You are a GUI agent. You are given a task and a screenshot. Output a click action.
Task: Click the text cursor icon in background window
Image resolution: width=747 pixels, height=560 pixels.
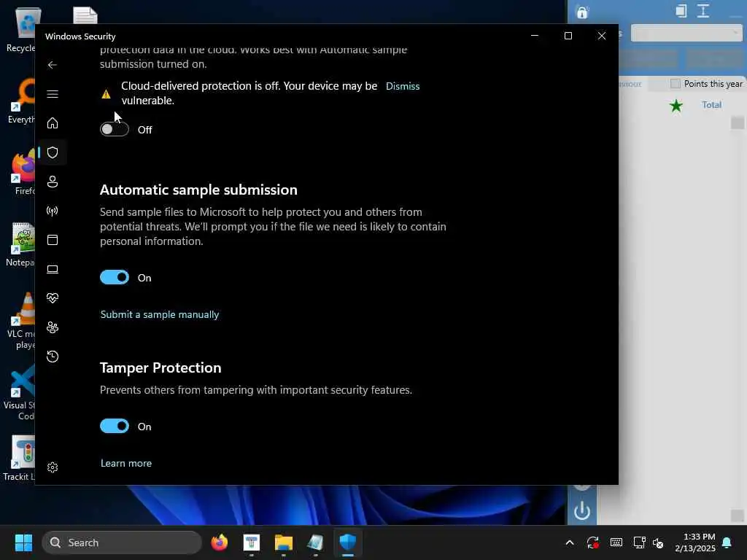[x=703, y=11]
